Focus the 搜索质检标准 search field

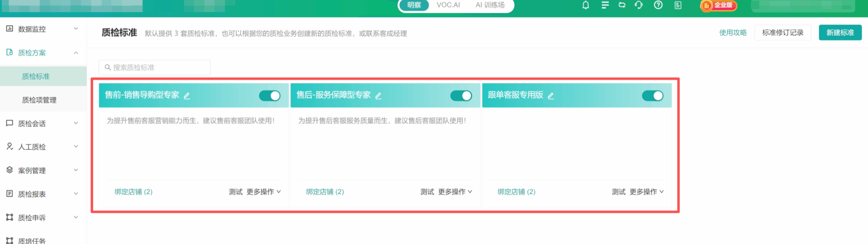(x=155, y=68)
